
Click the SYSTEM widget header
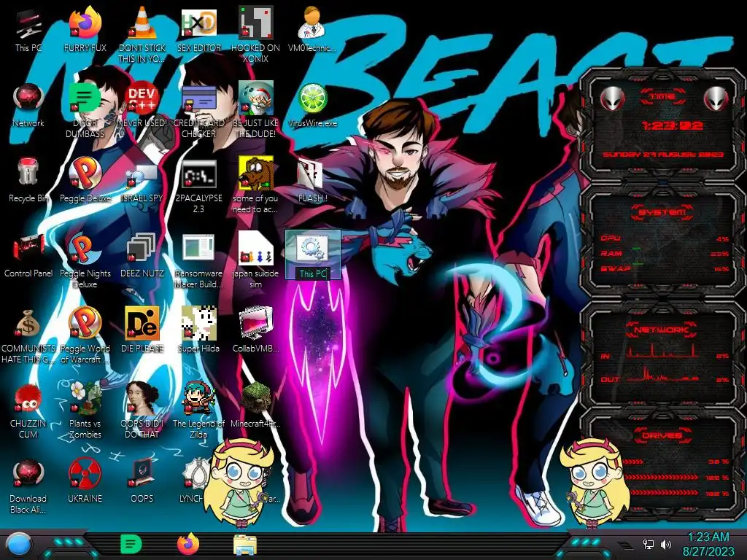point(662,212)
